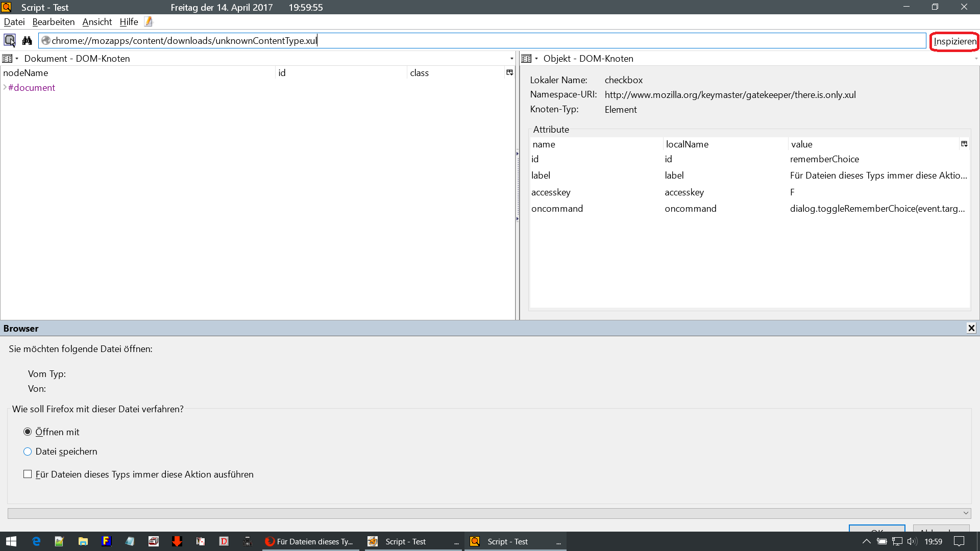Click the find-node-by-clicking toolbar icon
The image size is (980, 551).
coord(10,40)
